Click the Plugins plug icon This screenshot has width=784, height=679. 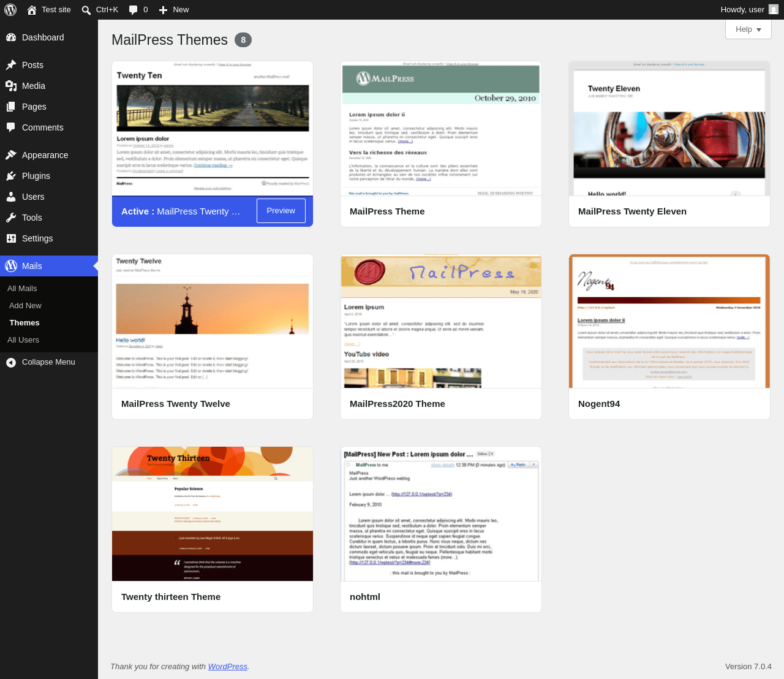(11, 176)
